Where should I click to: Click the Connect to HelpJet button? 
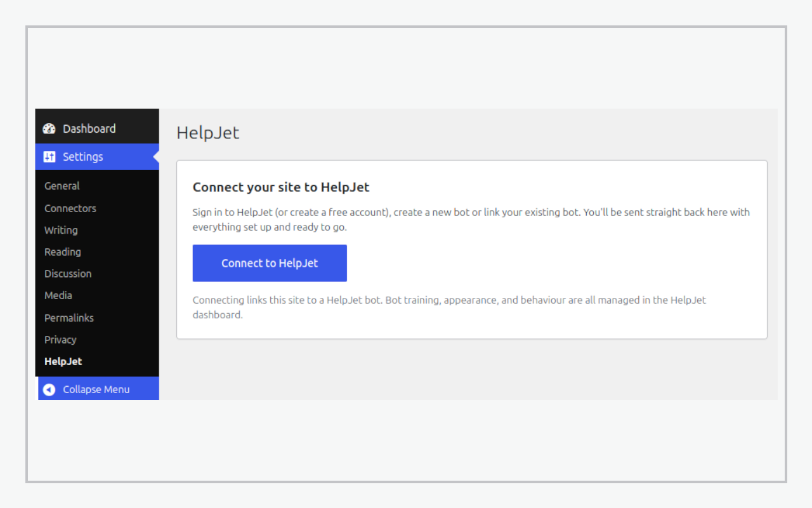pyautogui.click(x=270, y=263)
